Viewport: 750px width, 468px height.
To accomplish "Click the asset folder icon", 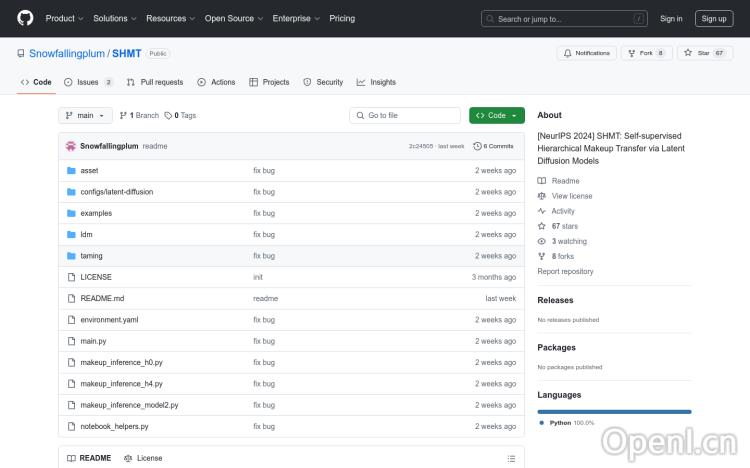I will [x=71, y=171].
